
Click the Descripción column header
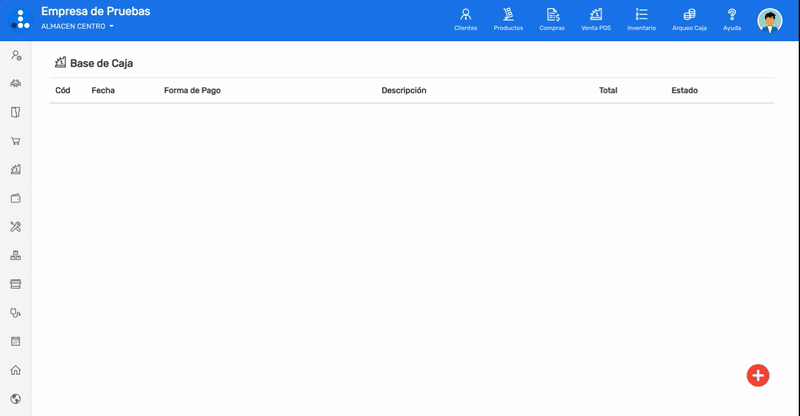coord(404,90)
